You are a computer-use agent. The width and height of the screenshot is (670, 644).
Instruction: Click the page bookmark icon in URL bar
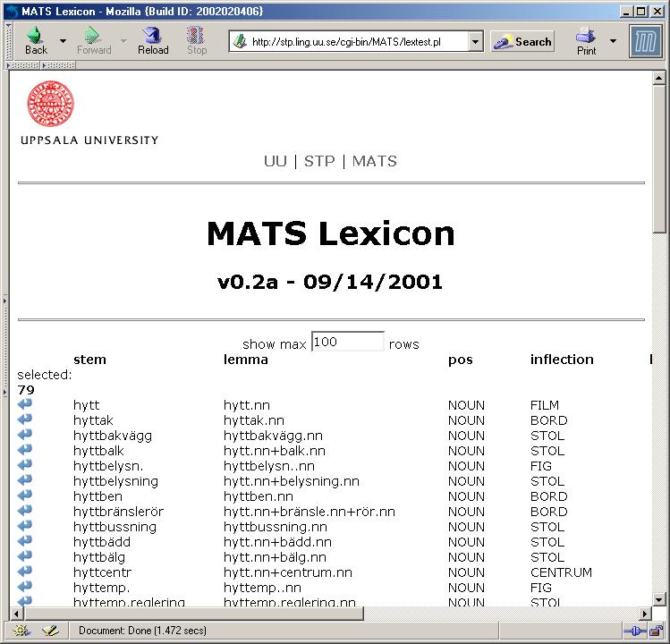(241, 42)
